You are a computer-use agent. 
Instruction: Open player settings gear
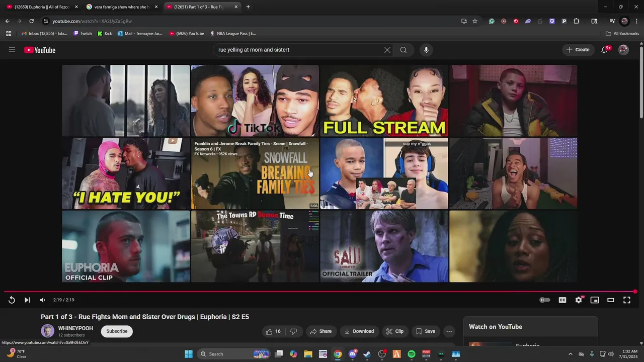tap(579, 300)
